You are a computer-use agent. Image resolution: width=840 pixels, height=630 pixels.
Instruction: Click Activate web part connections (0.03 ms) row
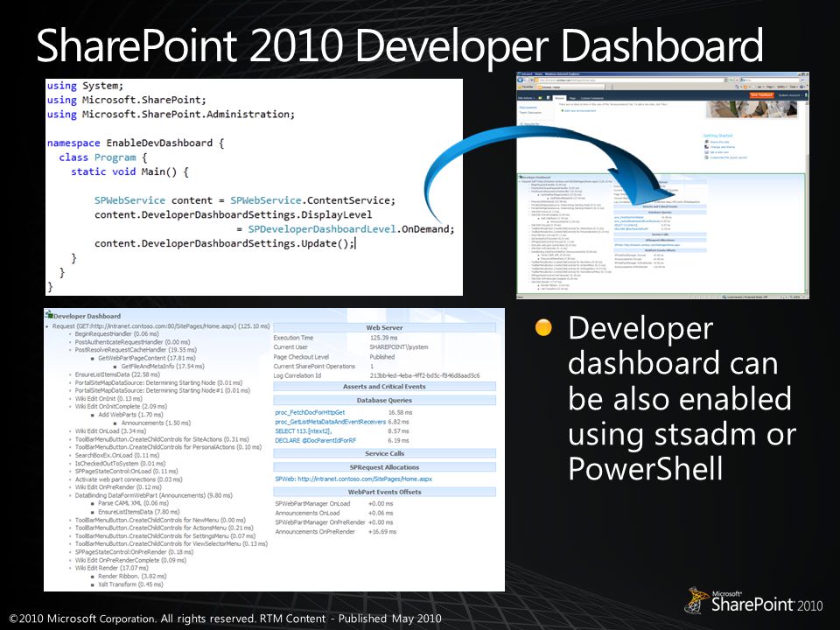[x=128, y=479]
